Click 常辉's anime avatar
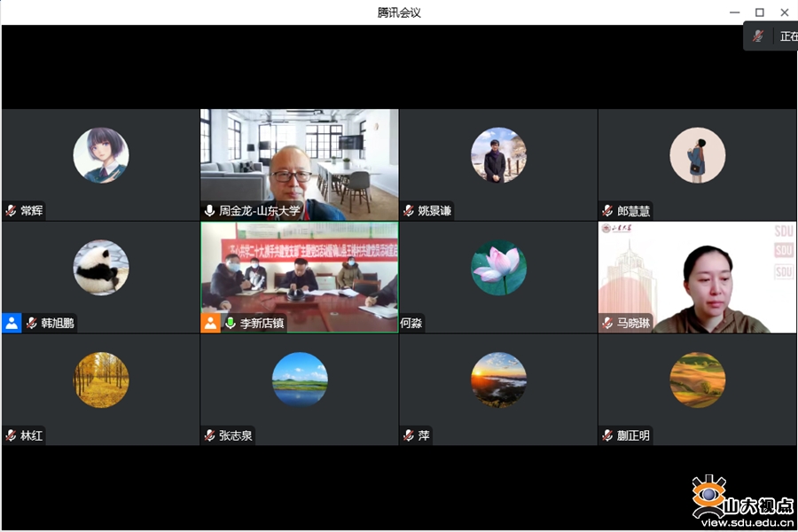The image size is (798, 532). (101, 155)
